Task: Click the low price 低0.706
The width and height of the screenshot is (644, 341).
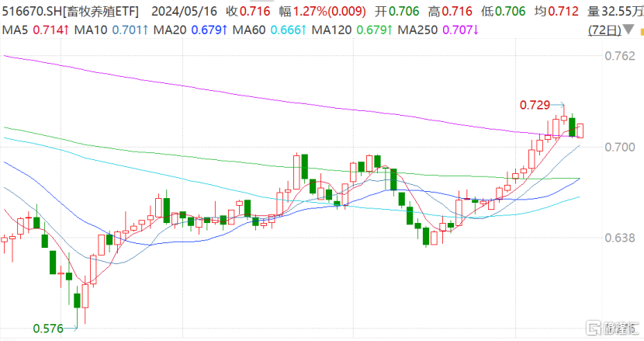Action: [503, 11]
